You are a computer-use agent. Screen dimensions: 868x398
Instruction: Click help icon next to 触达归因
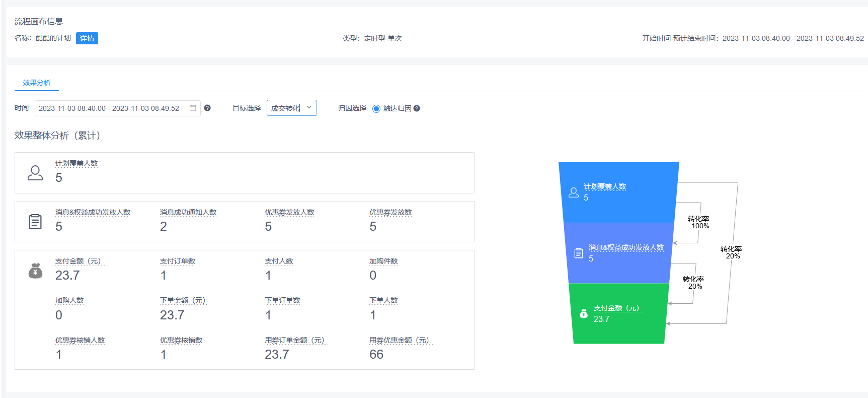(417, 109)
